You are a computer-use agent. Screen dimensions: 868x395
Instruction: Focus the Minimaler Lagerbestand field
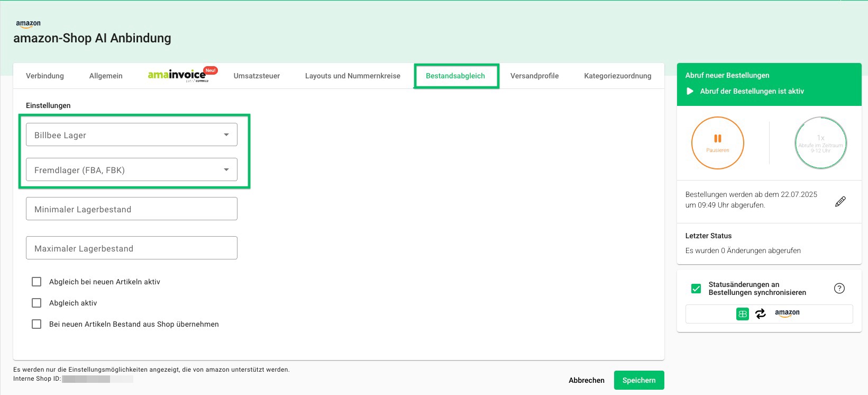coord(132,209)
